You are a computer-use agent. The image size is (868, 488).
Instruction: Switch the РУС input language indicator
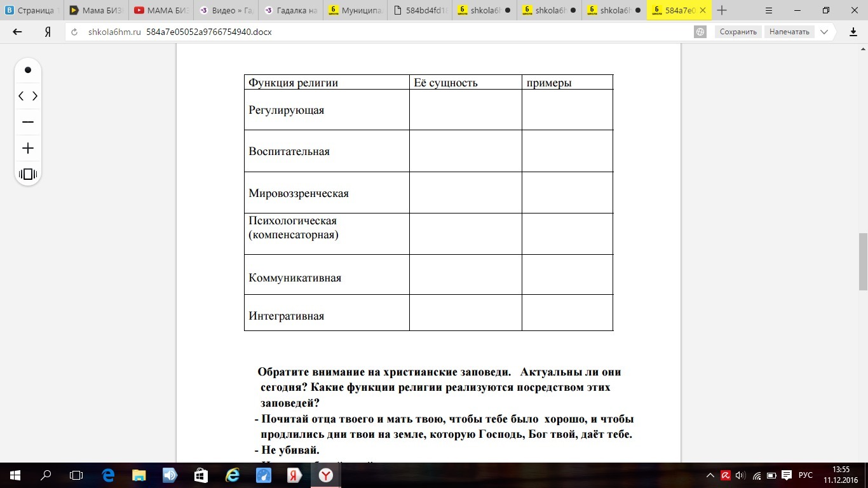pyautogui.click(x=806, y=475)
